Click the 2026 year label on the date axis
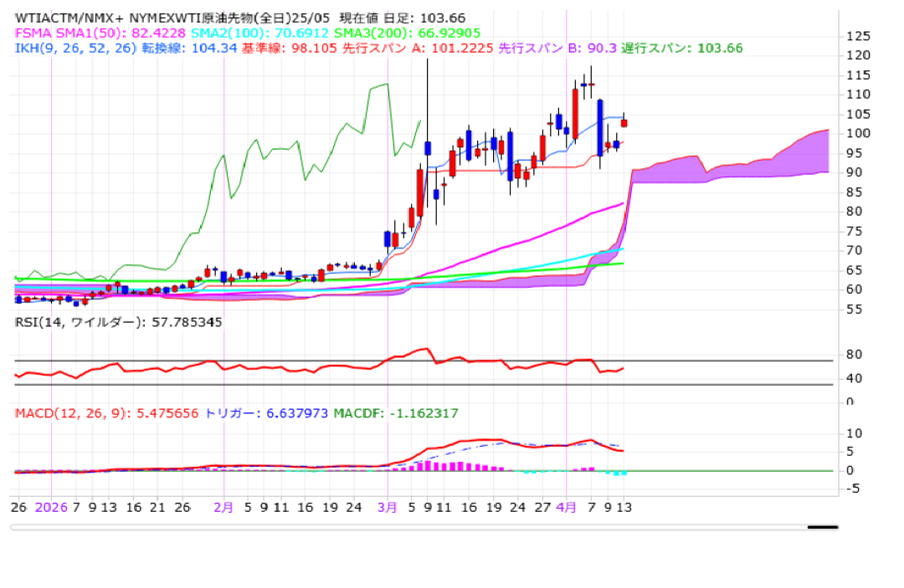This screenshot has height=588, width=904. tap(51, 507)
